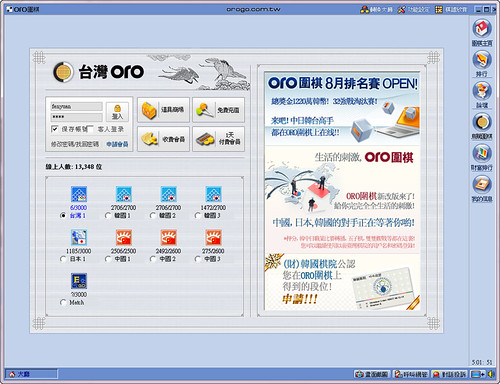Select the 中國 3 radio button
The width and height of the screenshot is (500, 384).
[x=197, y=259]
